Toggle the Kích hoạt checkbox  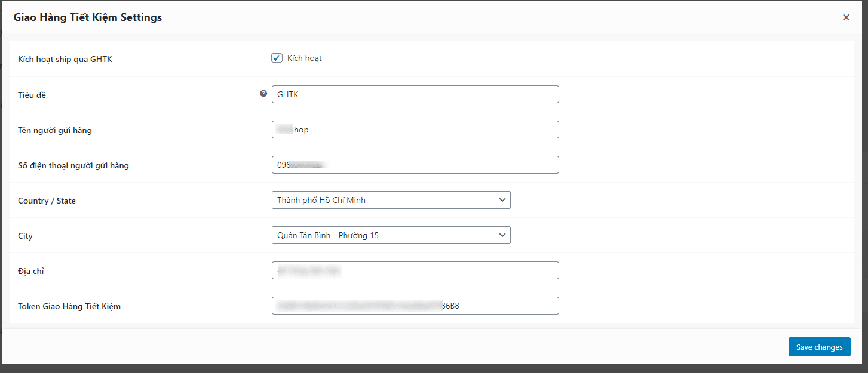pos(277,58)
